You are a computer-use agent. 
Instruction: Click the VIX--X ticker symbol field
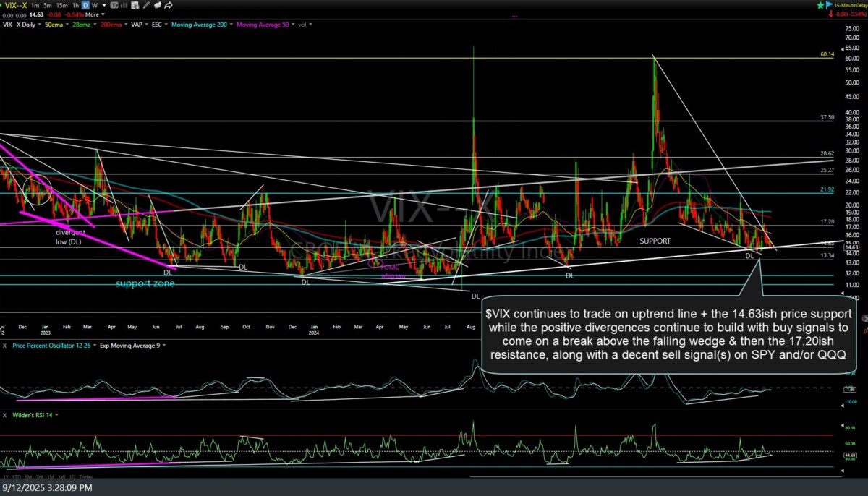click(13, 6)
